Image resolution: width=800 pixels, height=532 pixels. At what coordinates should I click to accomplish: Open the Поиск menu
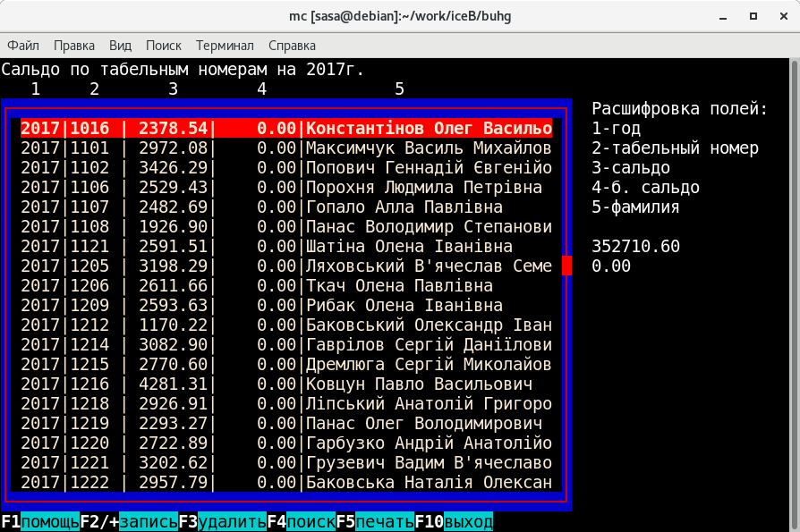tap(164, 46)
